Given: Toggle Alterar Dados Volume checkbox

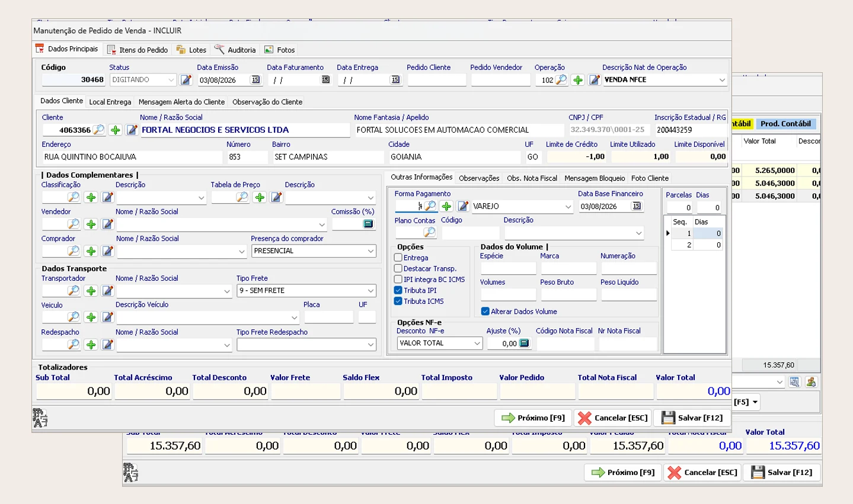Looking at the screenshot, I should [x=485, y=311].
